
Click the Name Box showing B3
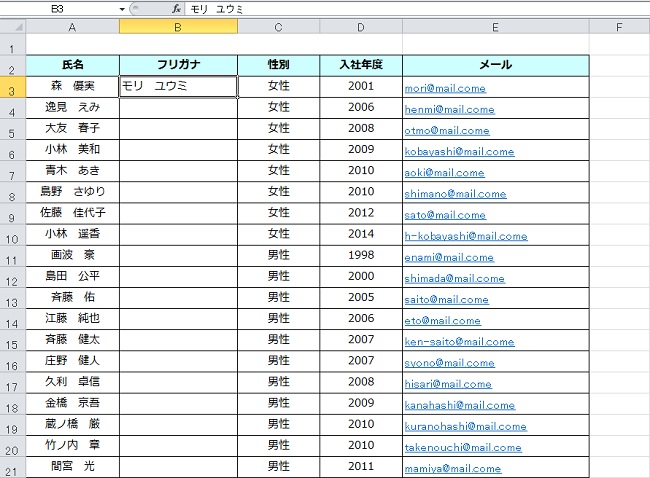pyautogui.click(x=58, y=8)
